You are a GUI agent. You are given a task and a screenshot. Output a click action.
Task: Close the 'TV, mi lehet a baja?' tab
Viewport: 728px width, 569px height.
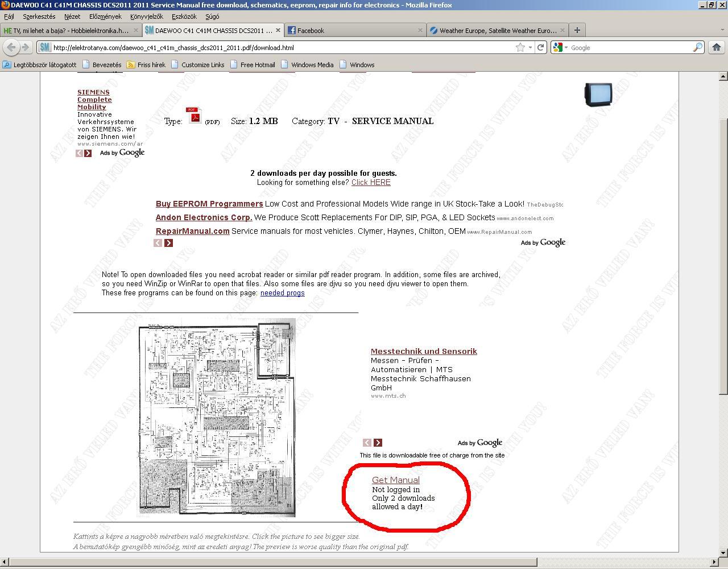(x=135, y=30)
